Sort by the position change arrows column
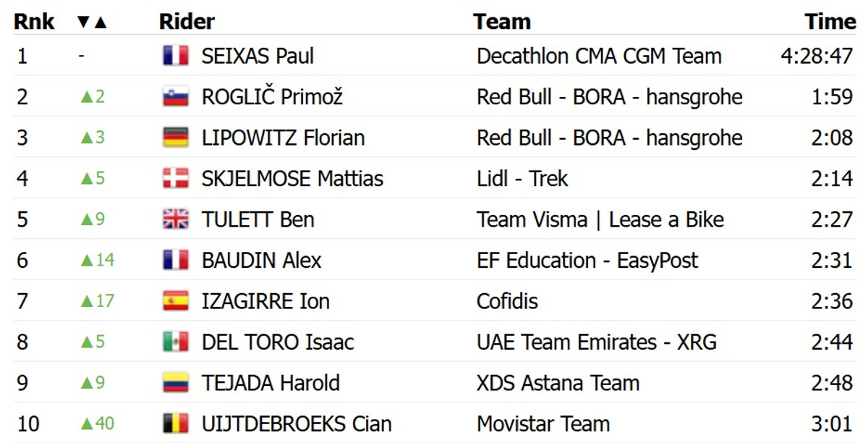The image size is (868, 443). 92,22
